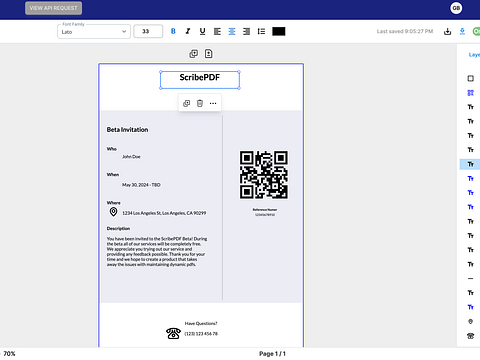
Task: Toggle underline formatting
Action: pyautogui.click(x=202, y=31)
